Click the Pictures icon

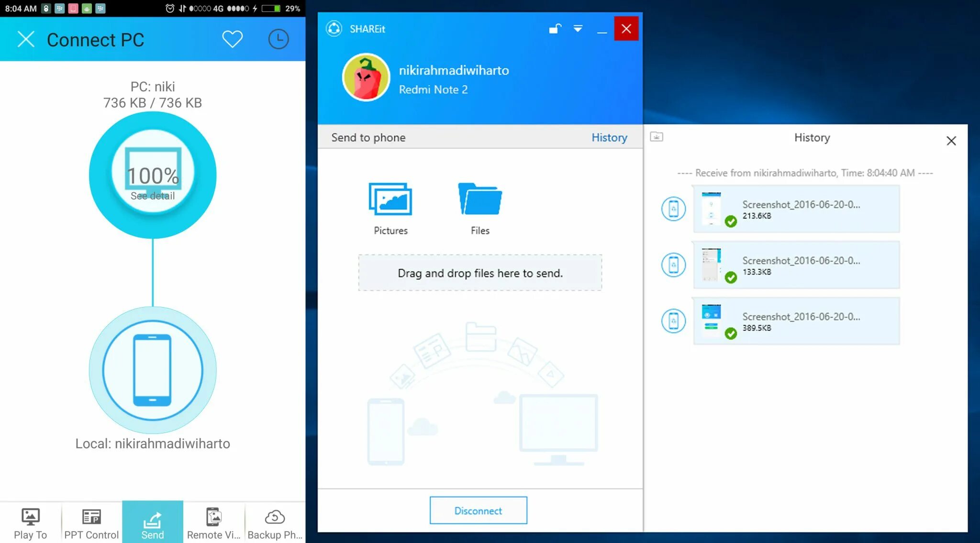(x=390, y=199)
